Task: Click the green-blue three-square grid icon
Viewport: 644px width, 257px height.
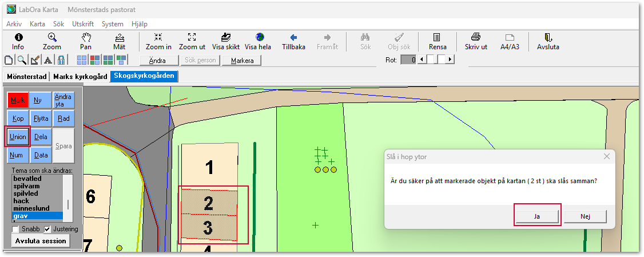Action: coord(122,60)
